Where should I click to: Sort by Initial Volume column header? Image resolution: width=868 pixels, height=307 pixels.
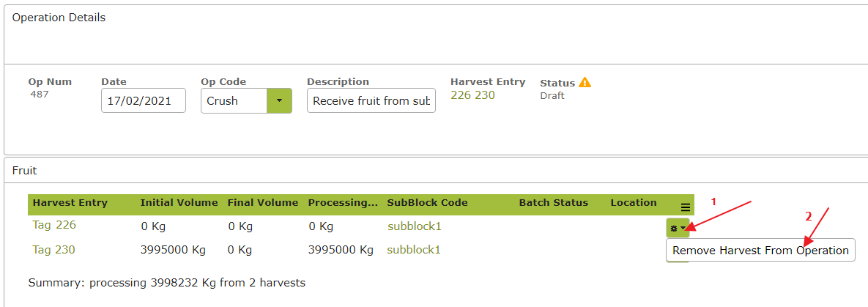point(179,203)
